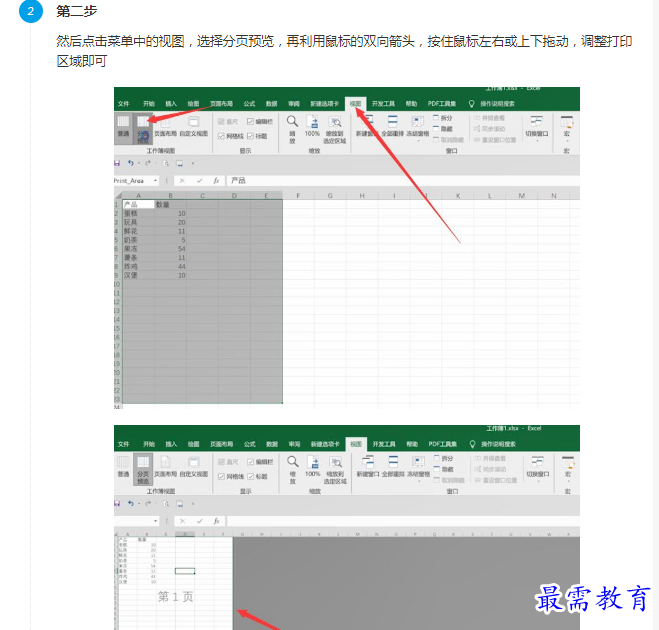This screenshot has height=630, width=659.
Task: Expand 宏 dropdown arrow in upper Excel ribbon
Action: click(567, 141)
